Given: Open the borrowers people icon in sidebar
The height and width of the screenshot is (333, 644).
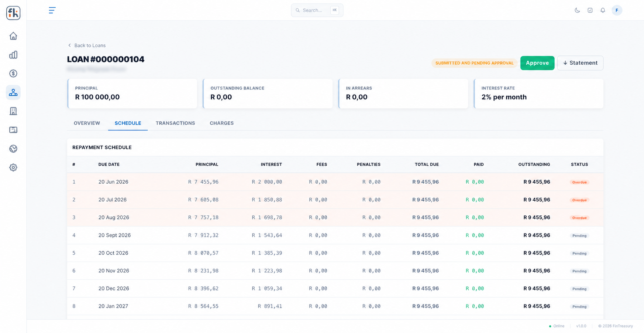Looking at the screenshot, I should (13, 92).
